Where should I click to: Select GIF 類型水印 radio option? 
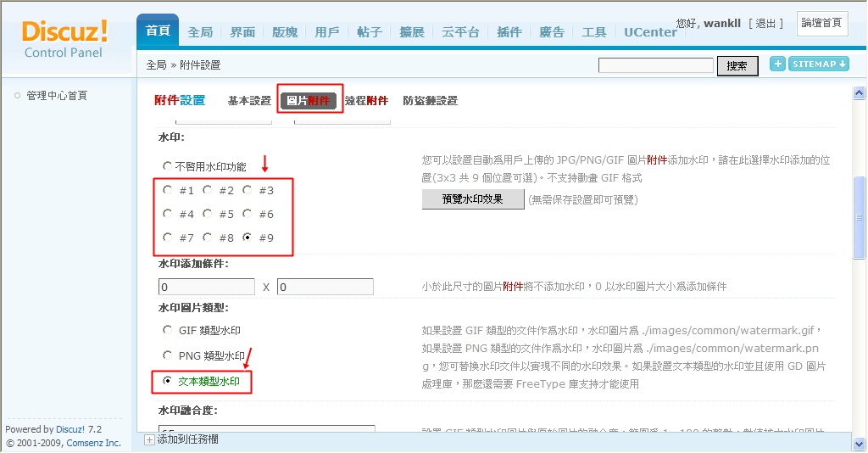(x=168, y=330)
